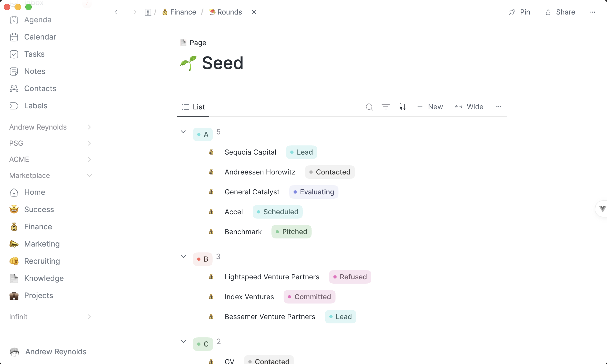607x364 pixels.
Task: Open Finance money bag sidebar icon
Action: pos(14,227)
